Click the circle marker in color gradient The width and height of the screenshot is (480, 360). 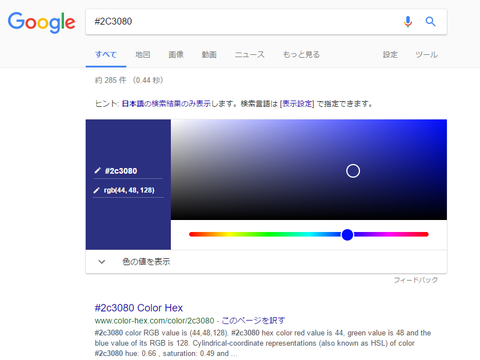pyautogui.click(x=353, y=171)
